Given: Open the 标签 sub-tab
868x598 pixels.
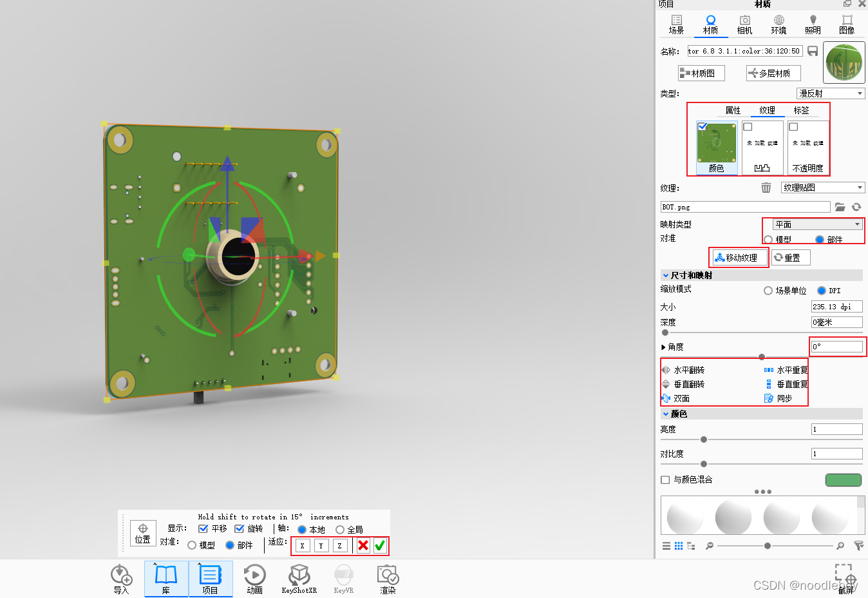Looking at the screenshot, I should (x=802, y=110).
